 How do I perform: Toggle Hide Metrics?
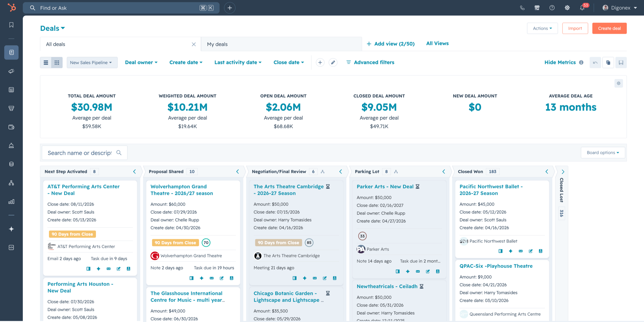(x=560, y=63)
